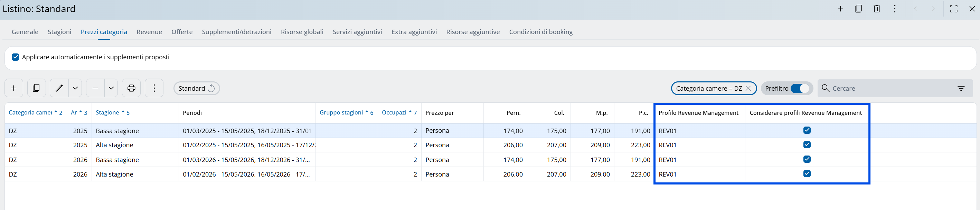Open the Supplementi/detrazioni tab
Image resolution: width=980 pixels, height=210 pixels.
[x=236, y=32]
